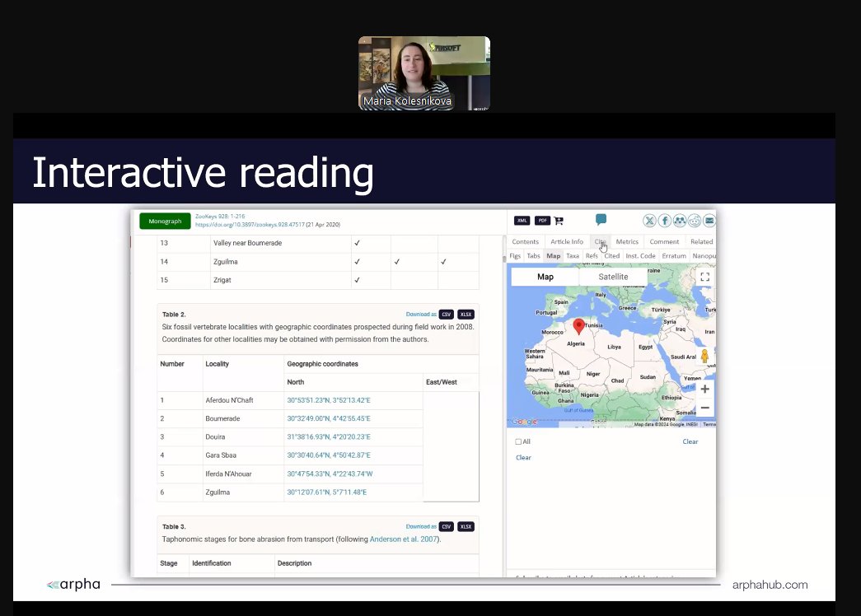Click the arphahub.com footer text
861x616 pixels.
(x=770, y=585)
